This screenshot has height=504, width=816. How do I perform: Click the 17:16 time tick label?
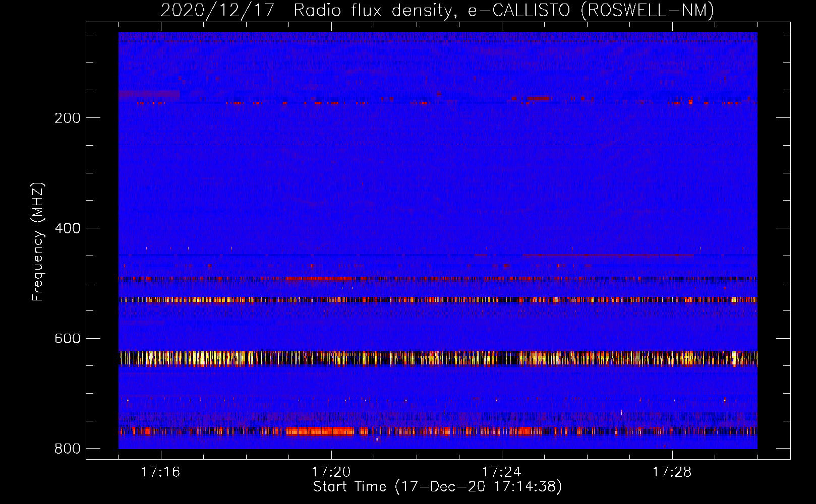(161, 472)
